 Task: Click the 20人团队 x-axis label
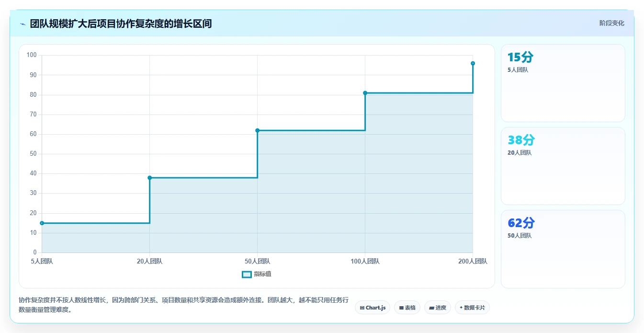tap(150, 262)
